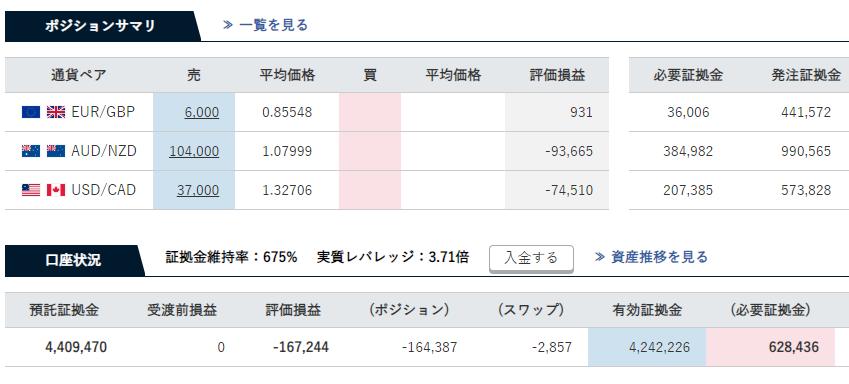The image size is (849, 384).
Task: Open 資産推移を見る asset history link
Action: click(x=659, y=257)
